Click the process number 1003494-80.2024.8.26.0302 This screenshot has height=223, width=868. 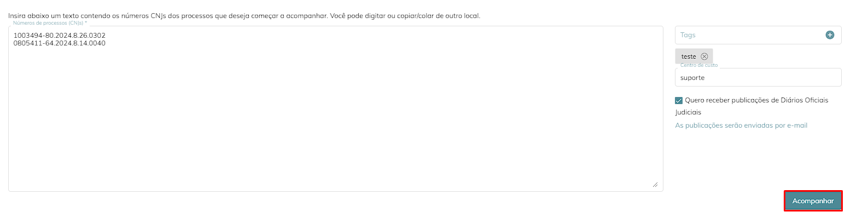pyautogui.click(x=60, y=36)
